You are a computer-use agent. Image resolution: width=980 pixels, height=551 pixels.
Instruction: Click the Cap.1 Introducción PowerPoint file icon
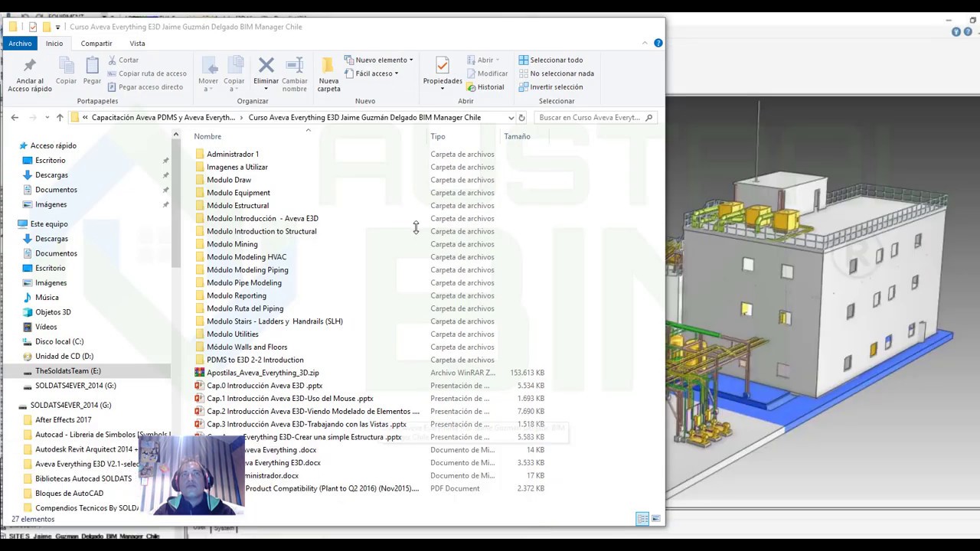pos(199,399)
